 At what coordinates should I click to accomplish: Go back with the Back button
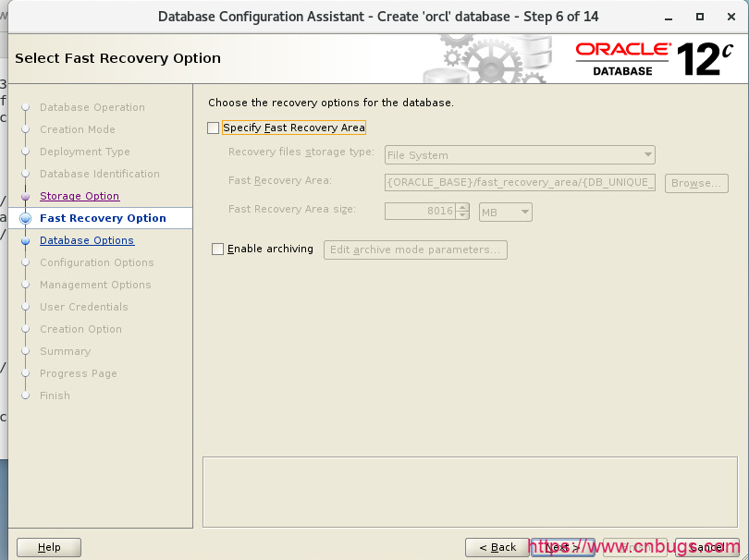(497, 547)
